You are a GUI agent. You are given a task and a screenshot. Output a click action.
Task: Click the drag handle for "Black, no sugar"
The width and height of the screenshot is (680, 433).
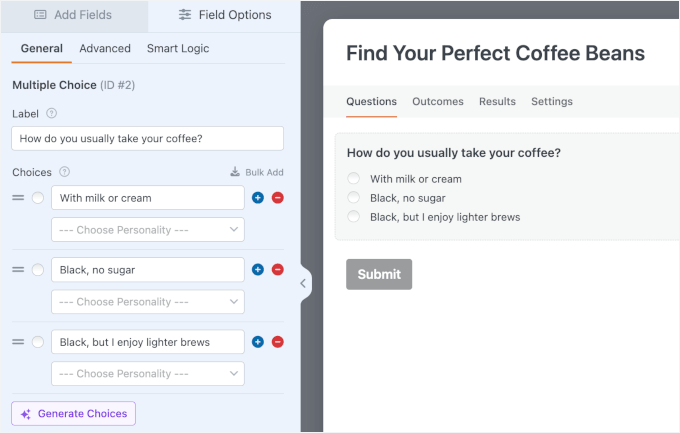click(18, 270)
